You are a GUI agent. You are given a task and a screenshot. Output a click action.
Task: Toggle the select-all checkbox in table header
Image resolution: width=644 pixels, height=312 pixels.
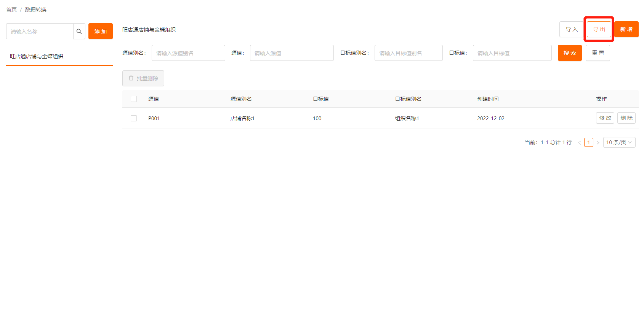134,99
